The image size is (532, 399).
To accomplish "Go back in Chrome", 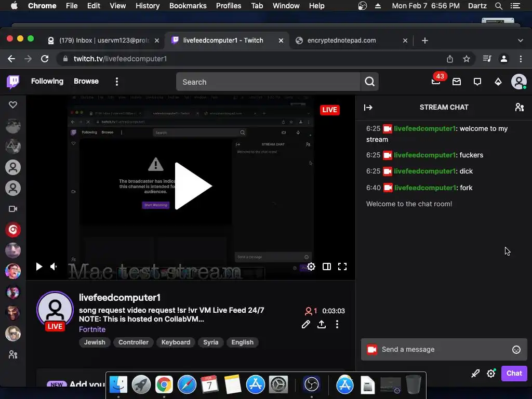I will 11,59.
